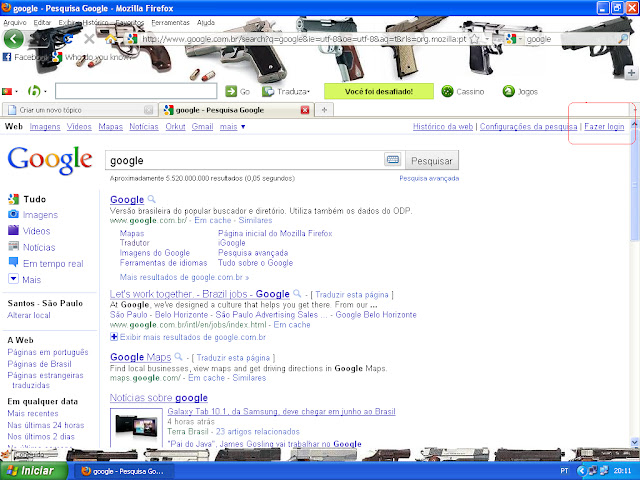Screen dimensions: 640x480
Task: Select the Em tempo real chat icon
Action: tap(13, 262)
